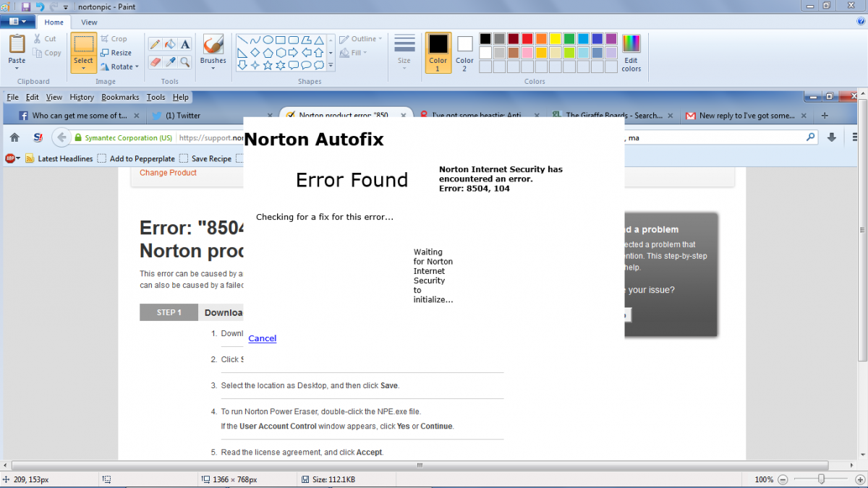The width and height of the screenshot is (868, 488).
Task: Click the Cancel link in Norton Autofix
Action: coord(262,338)
